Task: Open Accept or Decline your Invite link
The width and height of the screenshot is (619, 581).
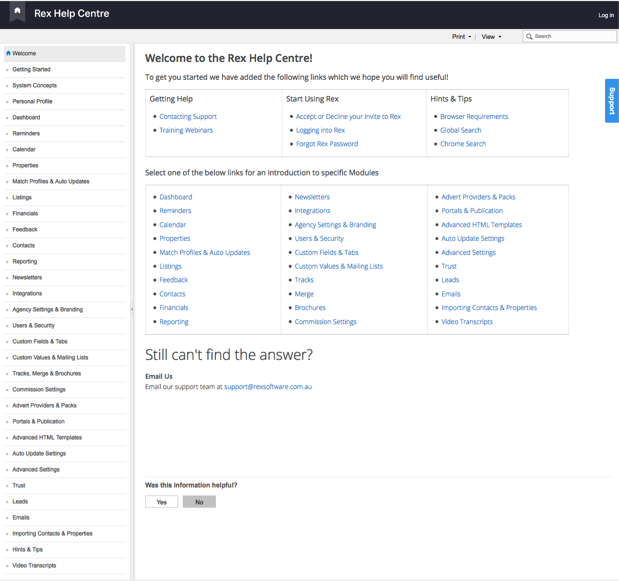Action: coord(348,117)
